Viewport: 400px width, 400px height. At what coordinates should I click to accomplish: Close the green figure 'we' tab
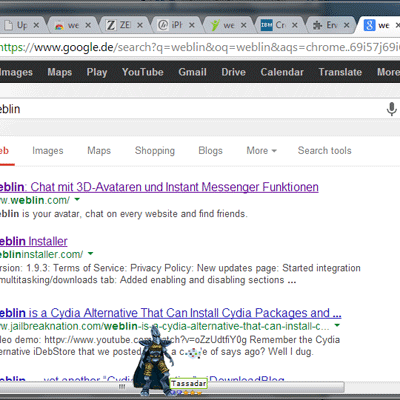[244, 25]
